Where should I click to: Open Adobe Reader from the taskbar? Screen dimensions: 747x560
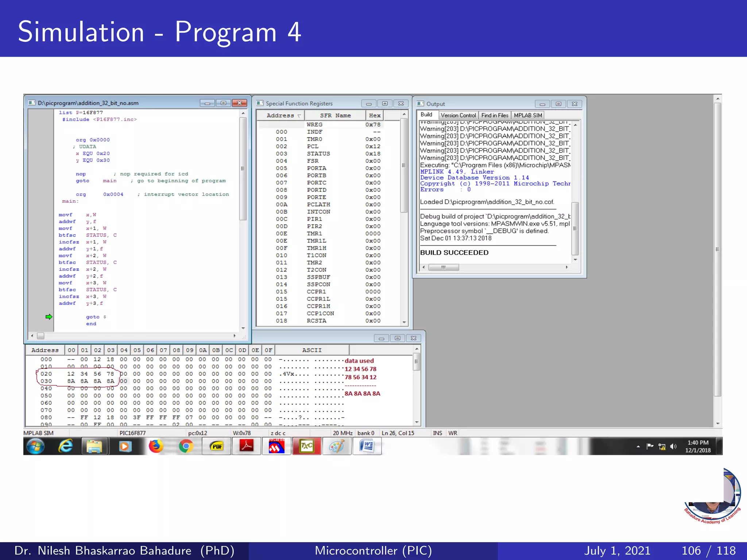(x=247, y=446)
